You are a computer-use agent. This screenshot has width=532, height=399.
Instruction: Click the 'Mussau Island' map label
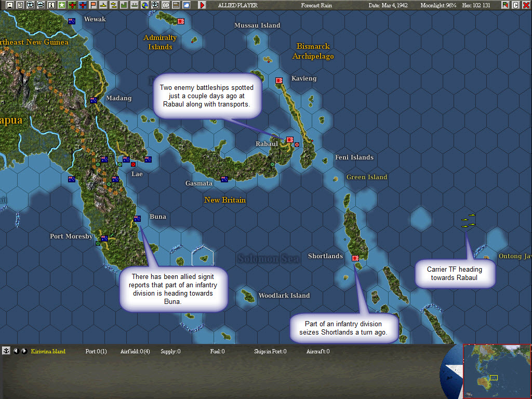pyautogui.click(x=257, y=25)
